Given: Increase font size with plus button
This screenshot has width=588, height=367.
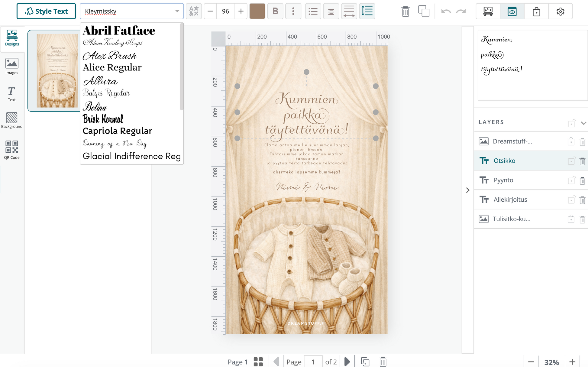Looking at the screenshot, I should coord(241,11).
